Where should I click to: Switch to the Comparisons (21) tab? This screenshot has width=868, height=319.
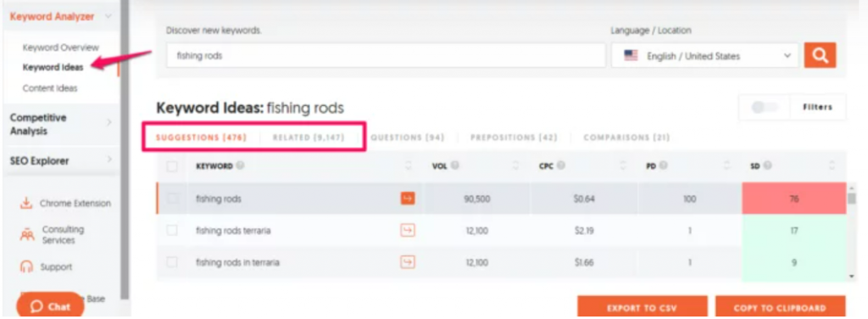pyautogui.click(x=626, y=137)
